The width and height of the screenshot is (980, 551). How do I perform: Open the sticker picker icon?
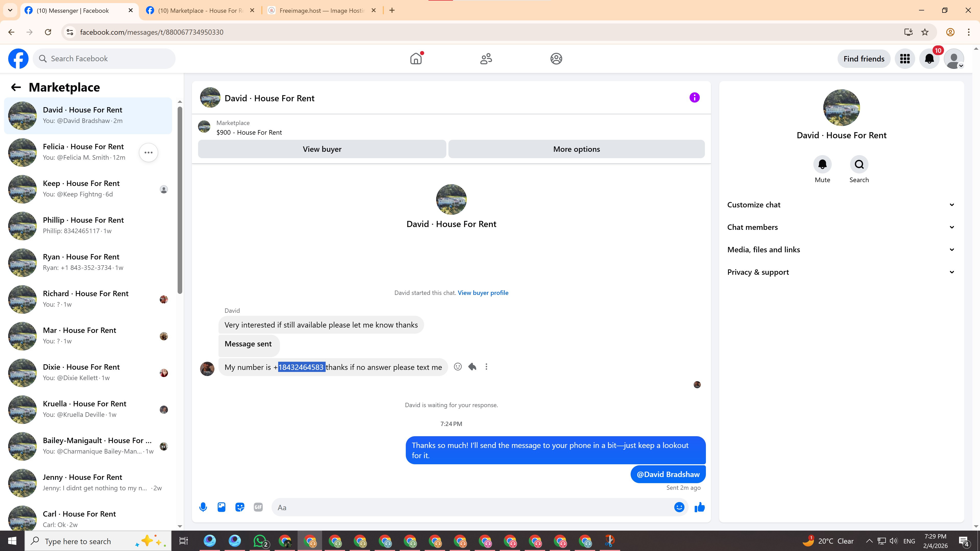coord(240,507)
